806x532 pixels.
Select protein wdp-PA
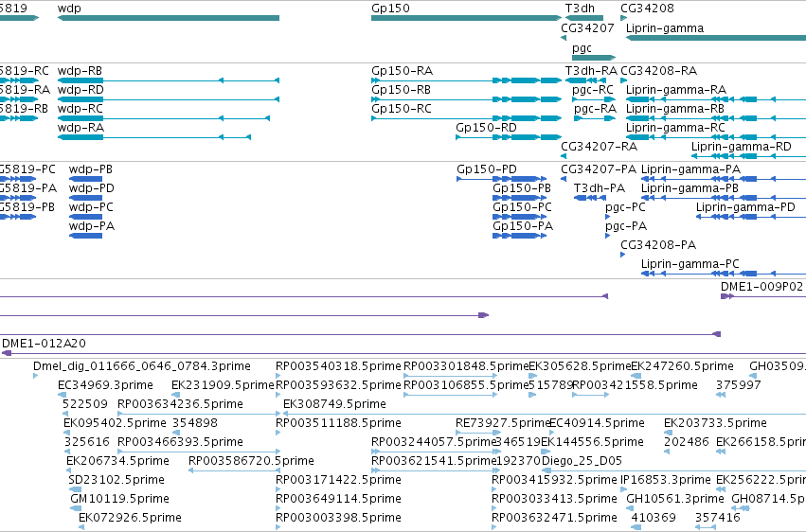(92, 226)
